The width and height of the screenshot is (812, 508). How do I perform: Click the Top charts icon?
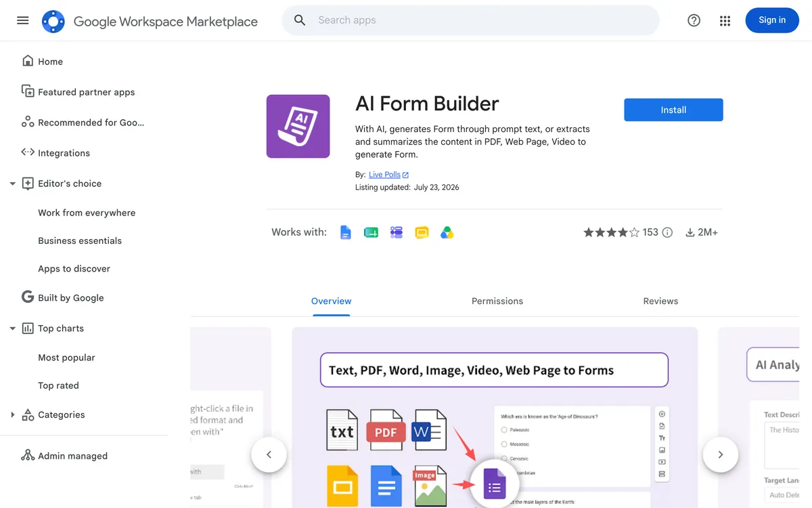tap(28, 329)
